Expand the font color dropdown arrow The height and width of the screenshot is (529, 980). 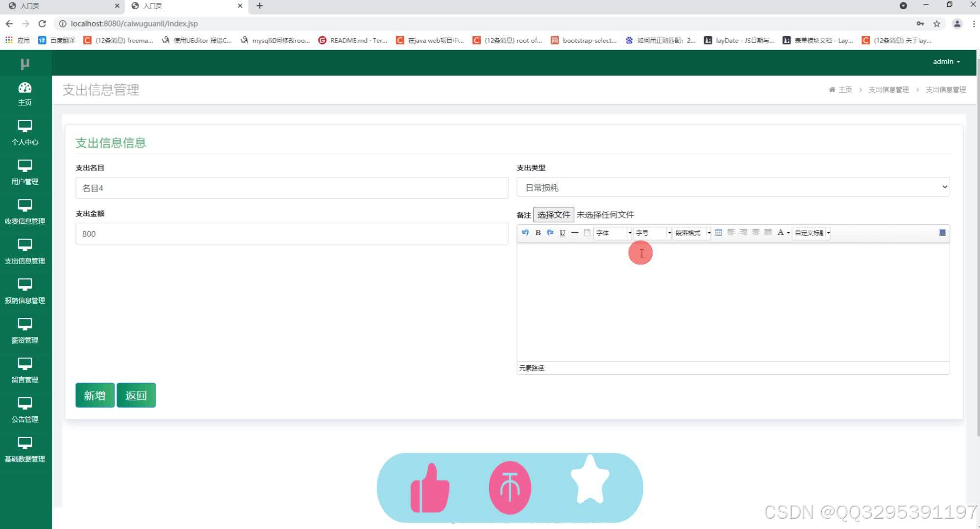pos(788,233)
